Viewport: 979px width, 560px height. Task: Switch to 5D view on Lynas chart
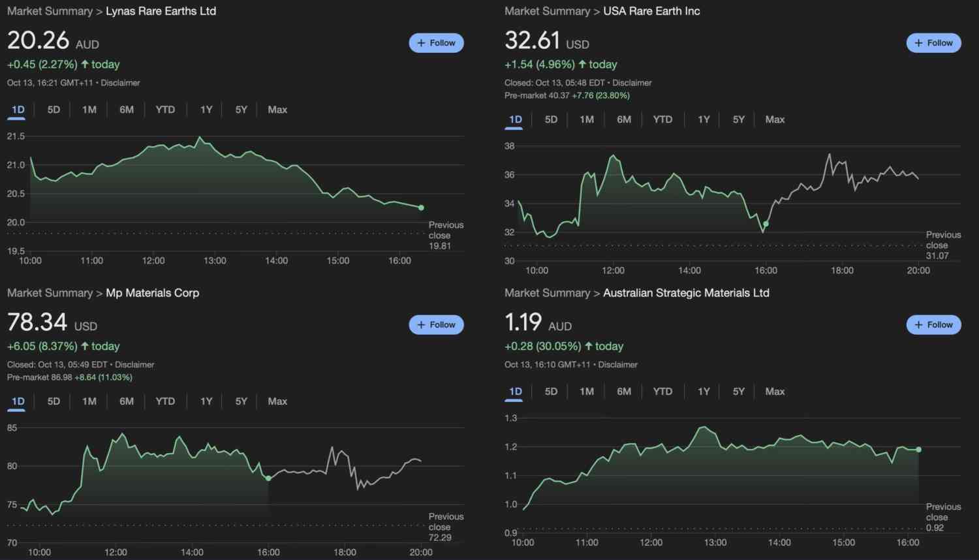pos(53,110)
